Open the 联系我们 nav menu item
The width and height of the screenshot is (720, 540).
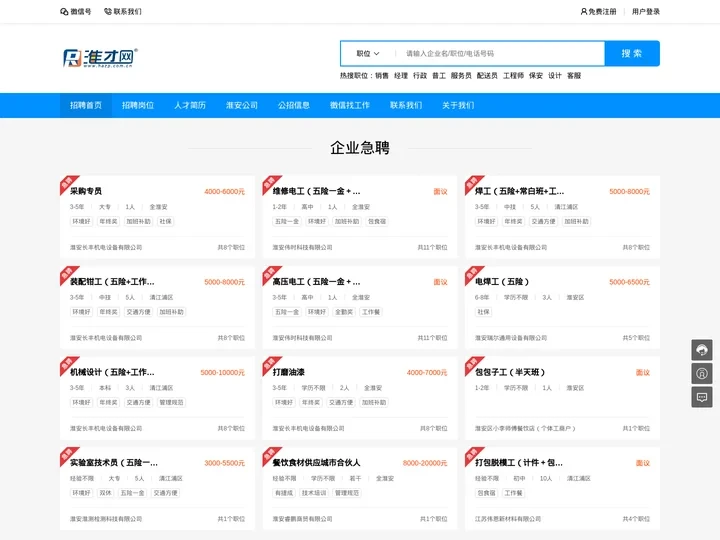point(406,105)
